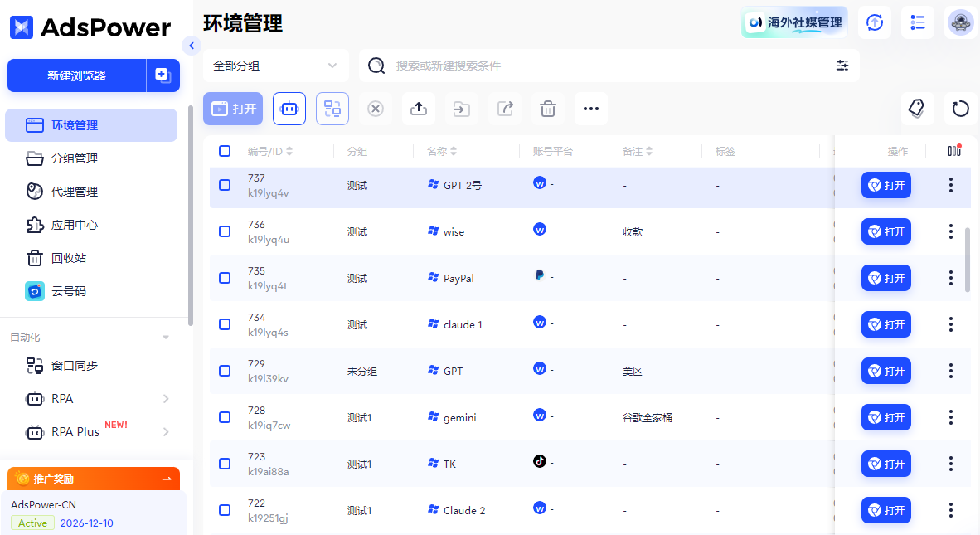The width and height of the screenshot is (980, 535).
Task: Click the task list icon at top right
Action: pyautogui.click(x=917, y=22)
